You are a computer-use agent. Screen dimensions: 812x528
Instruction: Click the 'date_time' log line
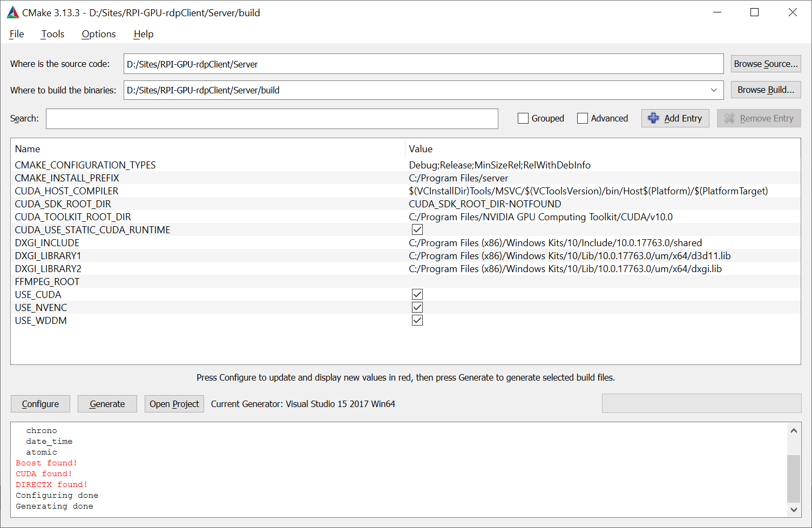(49, 441)
